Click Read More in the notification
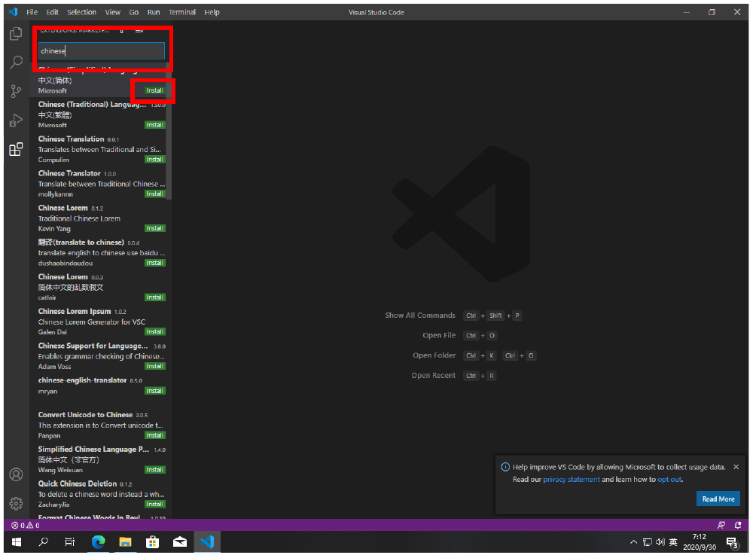Image resolution: width=756 pixels, height=558 pixels. coord(718,499)
